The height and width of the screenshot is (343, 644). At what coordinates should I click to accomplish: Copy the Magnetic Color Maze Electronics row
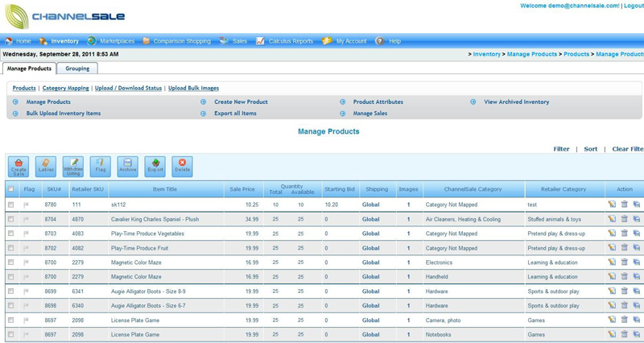click(637, 262)
